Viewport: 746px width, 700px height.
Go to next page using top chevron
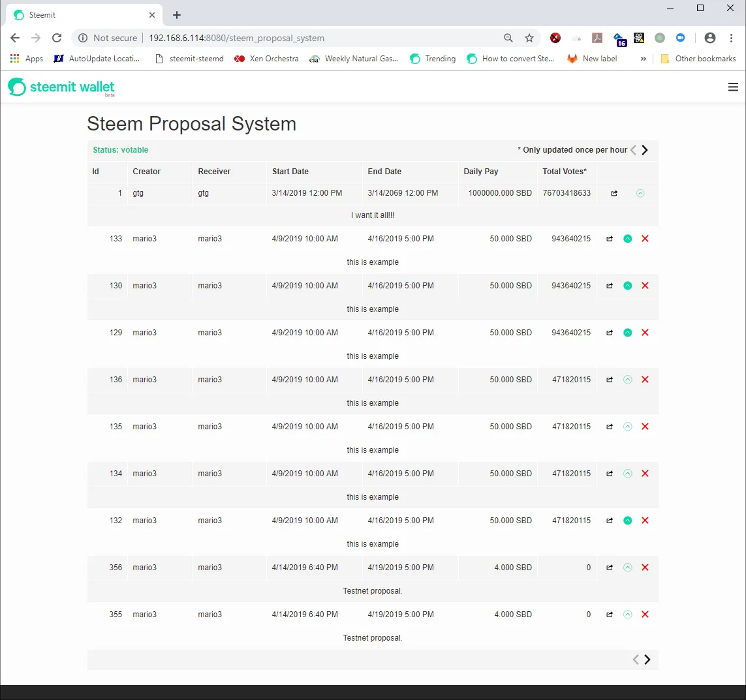[645, 150]
